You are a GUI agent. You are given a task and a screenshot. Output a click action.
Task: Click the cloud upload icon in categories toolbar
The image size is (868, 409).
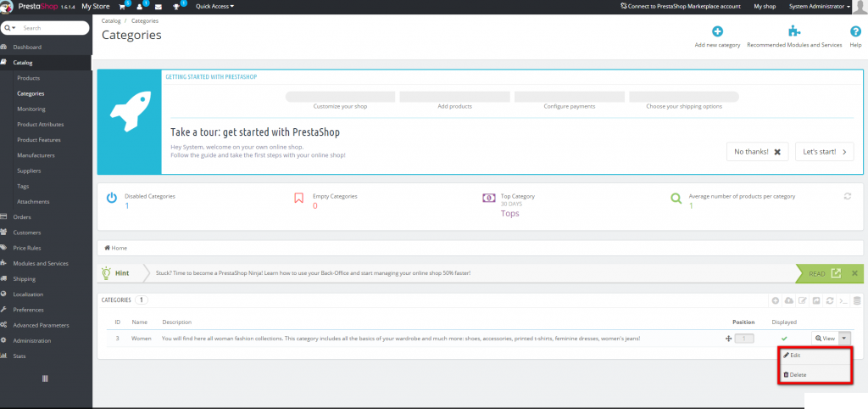(x=789, y=301)
